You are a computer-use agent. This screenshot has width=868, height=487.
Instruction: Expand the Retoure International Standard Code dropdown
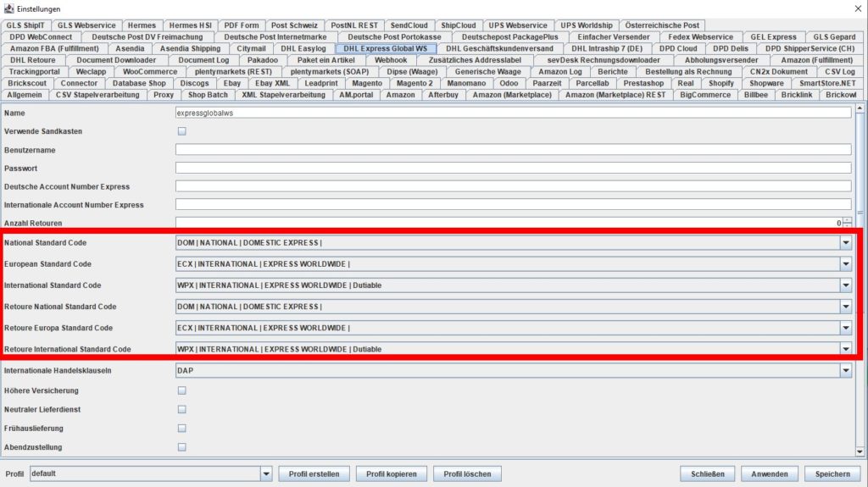click(846, 349)
